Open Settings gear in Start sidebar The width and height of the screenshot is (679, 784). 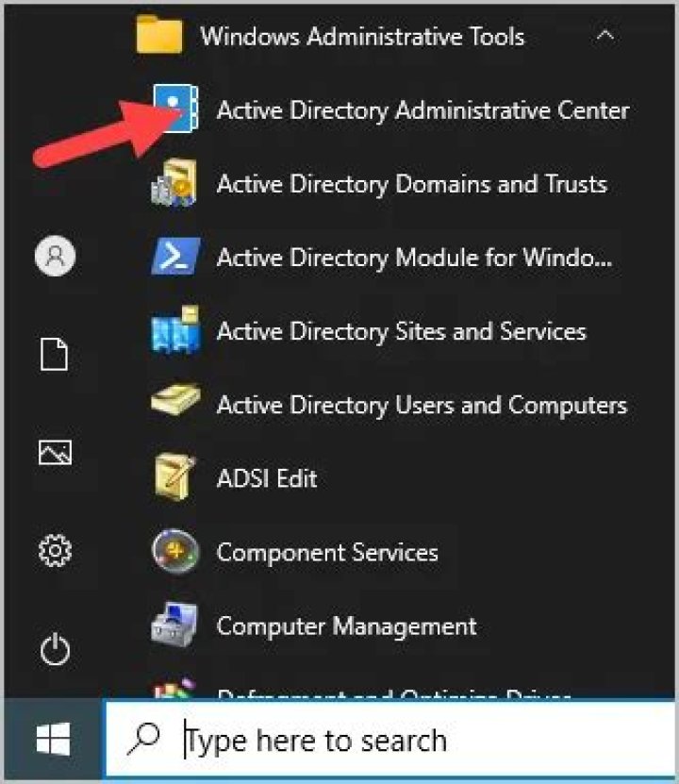click(x=55, y=551)
